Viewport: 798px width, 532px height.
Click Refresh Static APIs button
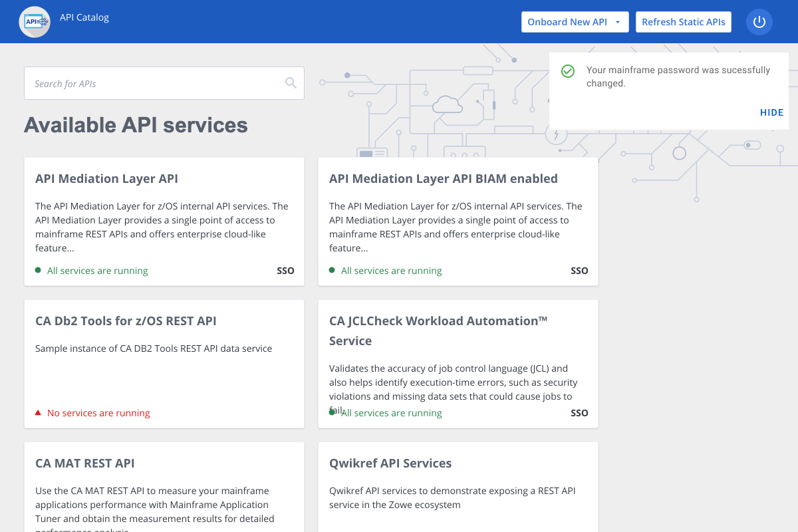point(684,22)
